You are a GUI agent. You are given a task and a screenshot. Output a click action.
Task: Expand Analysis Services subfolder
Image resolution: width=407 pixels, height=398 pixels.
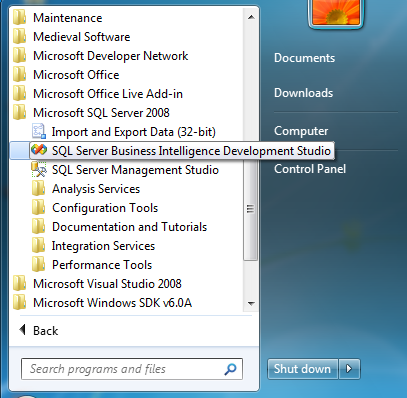click(96, 189)
